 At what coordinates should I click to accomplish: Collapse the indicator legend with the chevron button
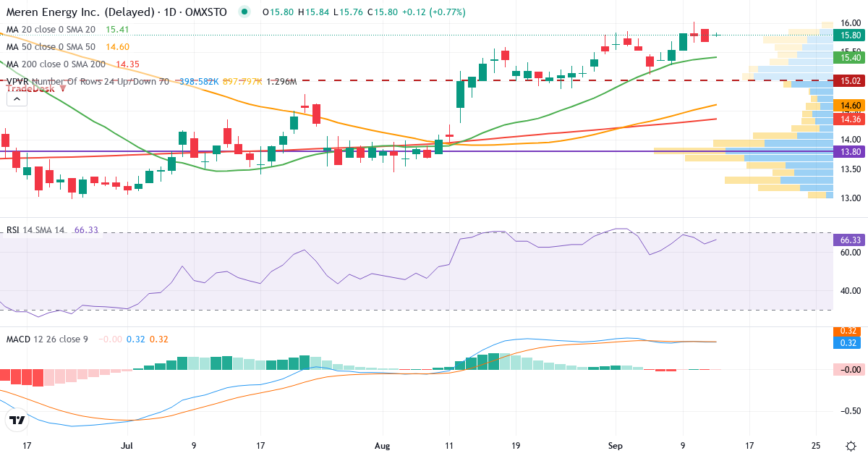click(x=17, y=99)
